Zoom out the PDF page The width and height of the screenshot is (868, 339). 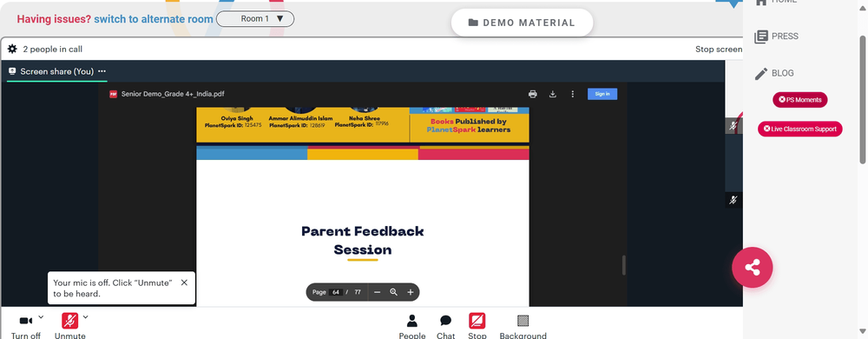377,292
